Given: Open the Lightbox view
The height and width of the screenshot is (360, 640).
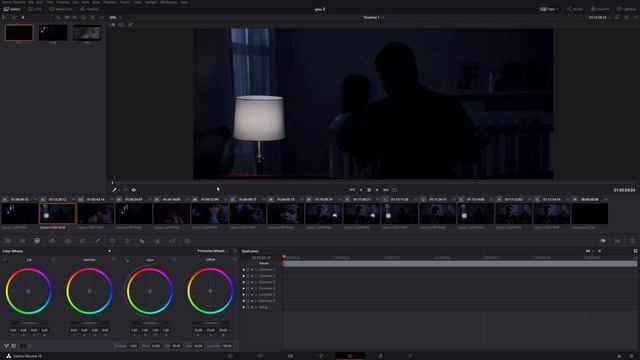Looking at the screenshot, I should [627, 9].
